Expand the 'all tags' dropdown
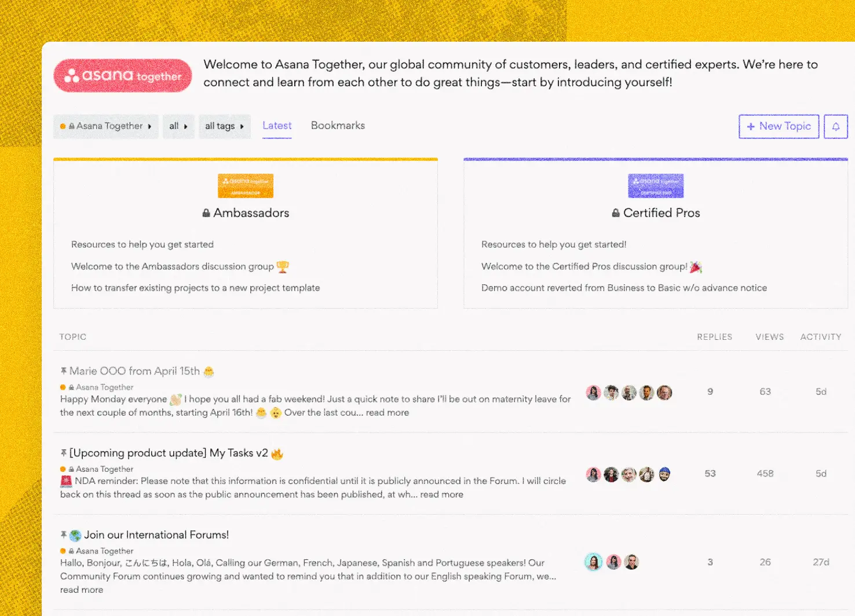855x616 pixels. 225,126
